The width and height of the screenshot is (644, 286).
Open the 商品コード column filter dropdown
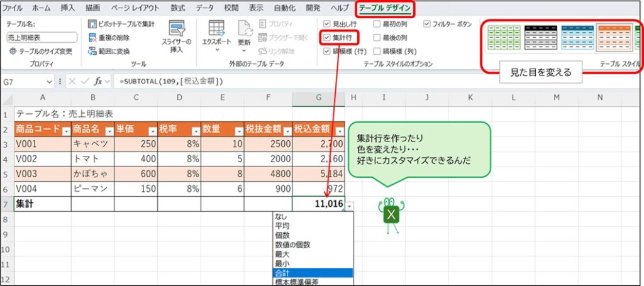pyautogui.click(x=66, y=131)
